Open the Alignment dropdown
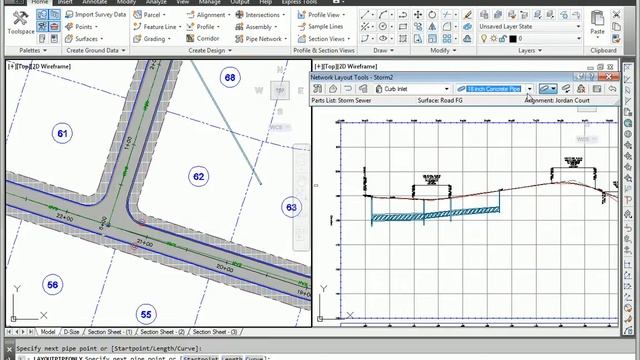The height and width of the screenshot is (360, 640). point(208,15)
